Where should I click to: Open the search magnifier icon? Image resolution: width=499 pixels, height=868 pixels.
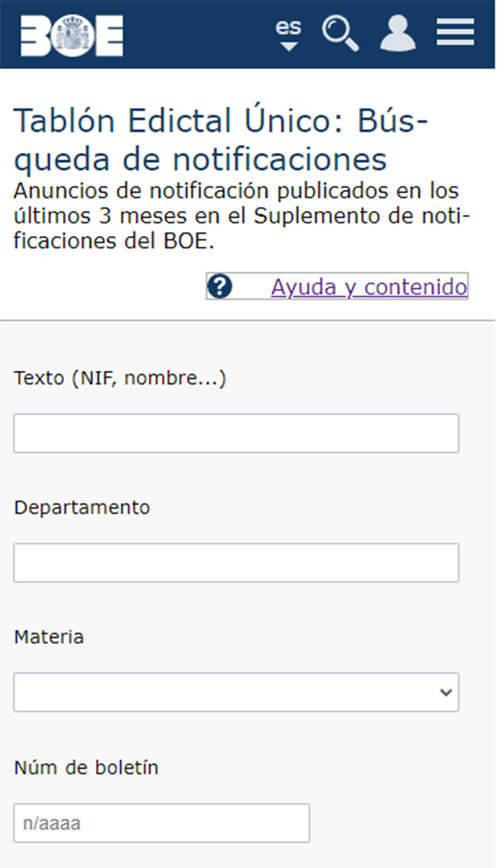point(340,33)
